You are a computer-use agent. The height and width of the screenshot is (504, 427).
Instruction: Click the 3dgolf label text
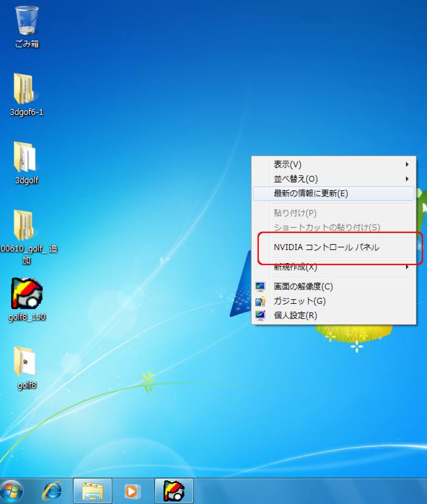pos(27,180)
